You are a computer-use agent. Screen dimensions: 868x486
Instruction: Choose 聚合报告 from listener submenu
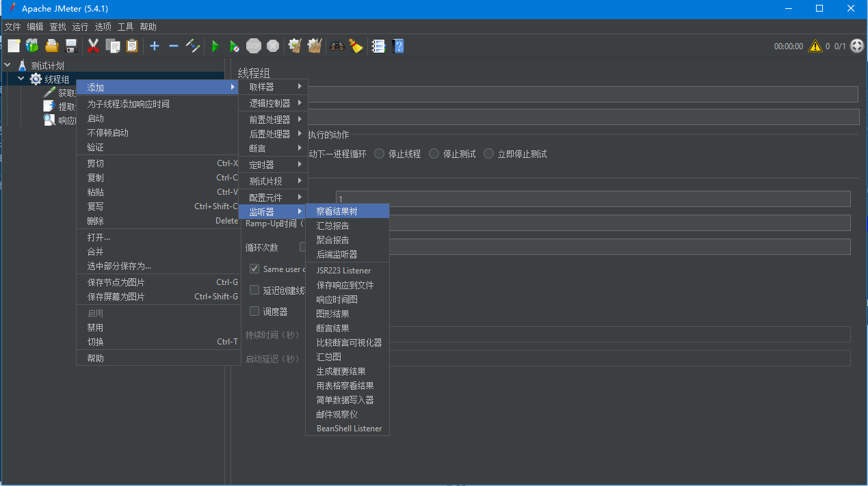point(347,240)
